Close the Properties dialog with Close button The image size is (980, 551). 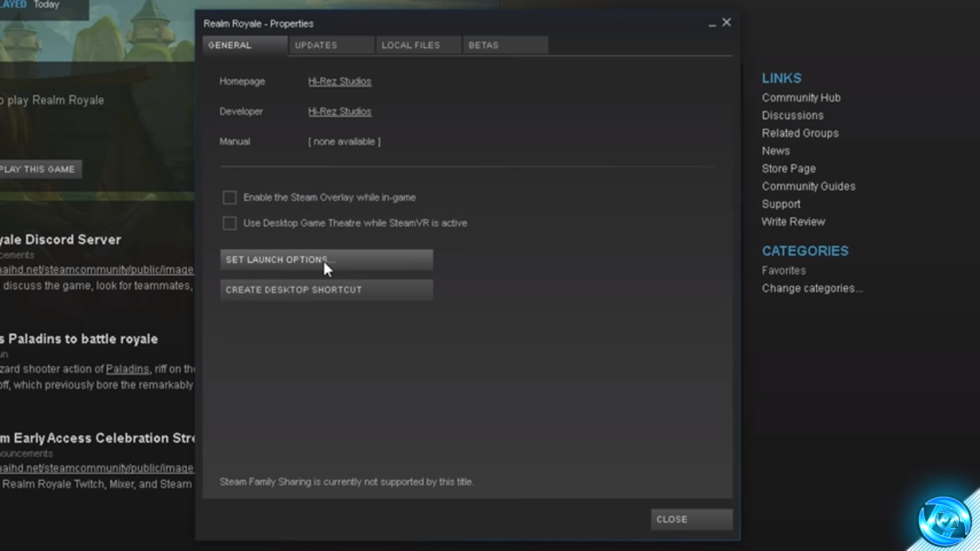tap(692, 519)
